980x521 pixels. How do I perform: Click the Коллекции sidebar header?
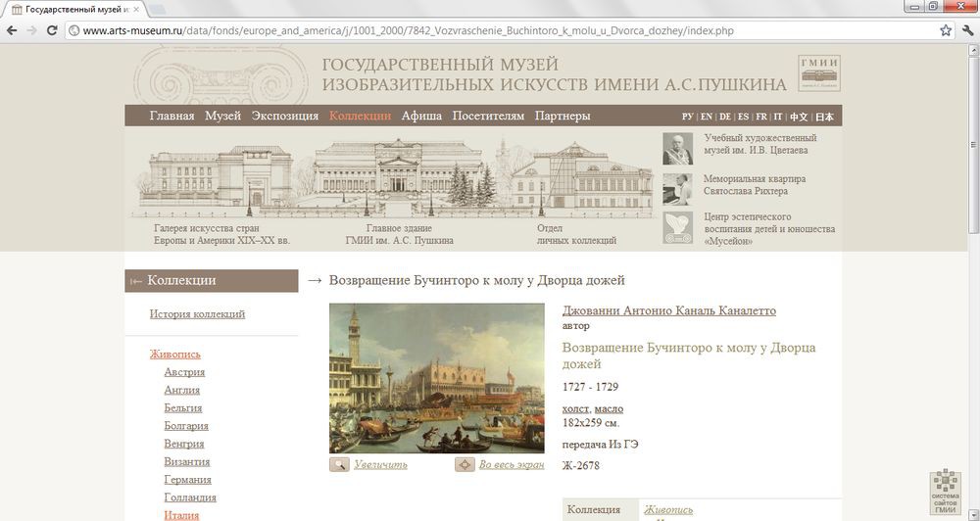(212, 281)
